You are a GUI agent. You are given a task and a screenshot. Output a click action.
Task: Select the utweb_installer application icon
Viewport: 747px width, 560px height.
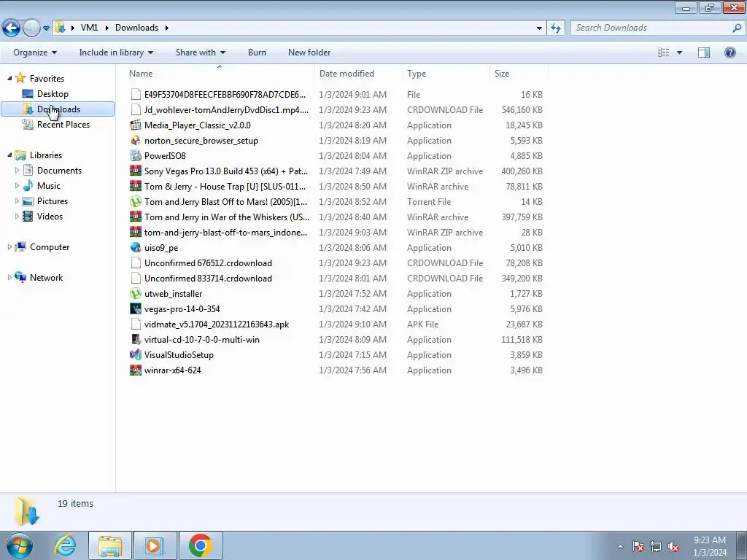click(135, 293)
